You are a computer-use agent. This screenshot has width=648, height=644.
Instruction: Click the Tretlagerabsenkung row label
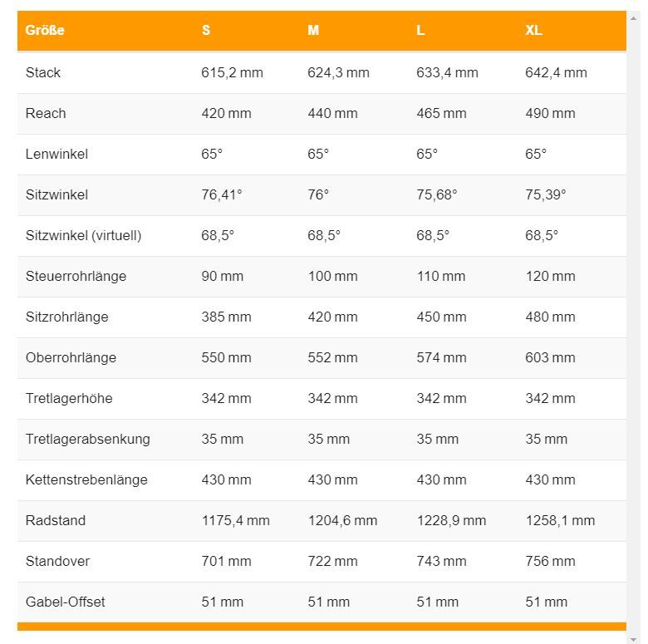pos(87,439)
